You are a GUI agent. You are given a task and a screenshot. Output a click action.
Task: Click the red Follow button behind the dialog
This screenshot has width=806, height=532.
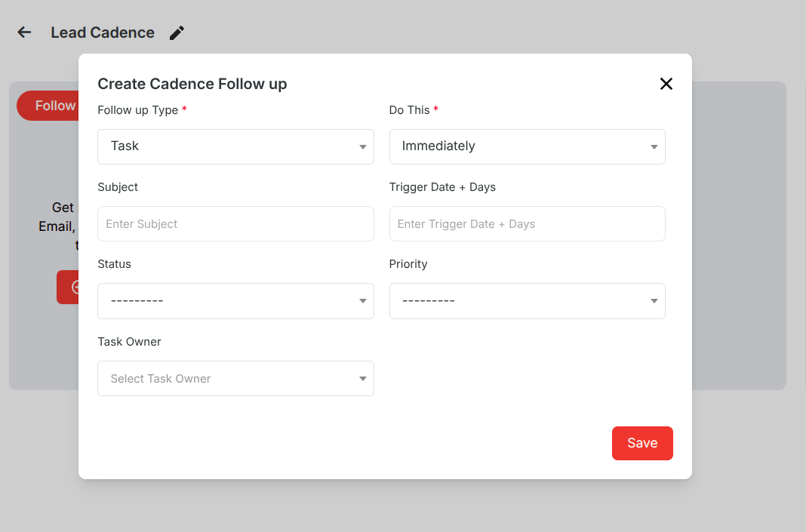(48, 106)
